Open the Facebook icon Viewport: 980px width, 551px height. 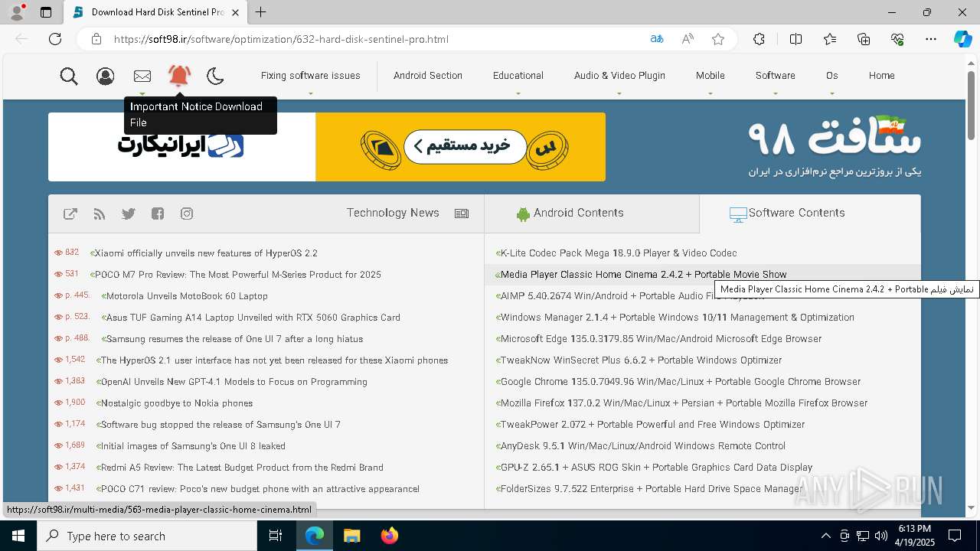pos(158,214)
